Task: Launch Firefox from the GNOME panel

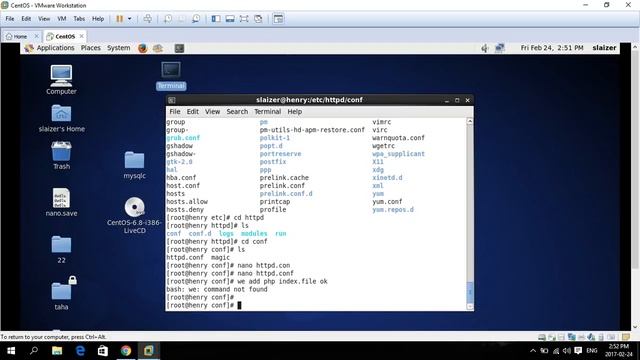Action: [142, 48]
